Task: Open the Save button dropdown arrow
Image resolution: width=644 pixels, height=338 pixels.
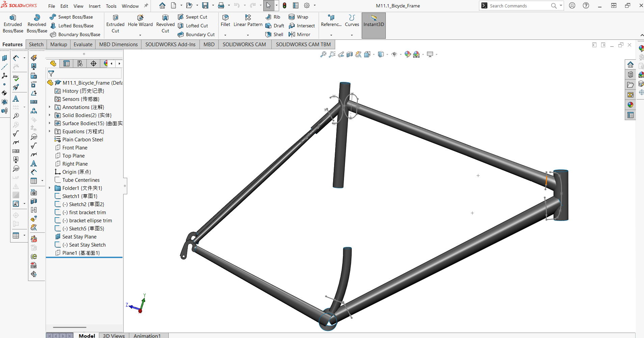Action: [213, 5]
